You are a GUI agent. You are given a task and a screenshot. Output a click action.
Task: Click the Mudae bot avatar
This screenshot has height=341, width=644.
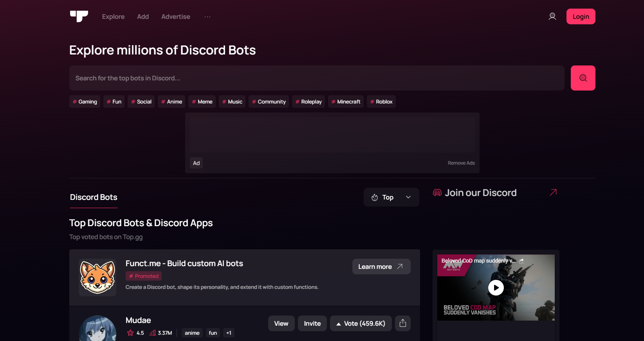(x=97, y=328)
